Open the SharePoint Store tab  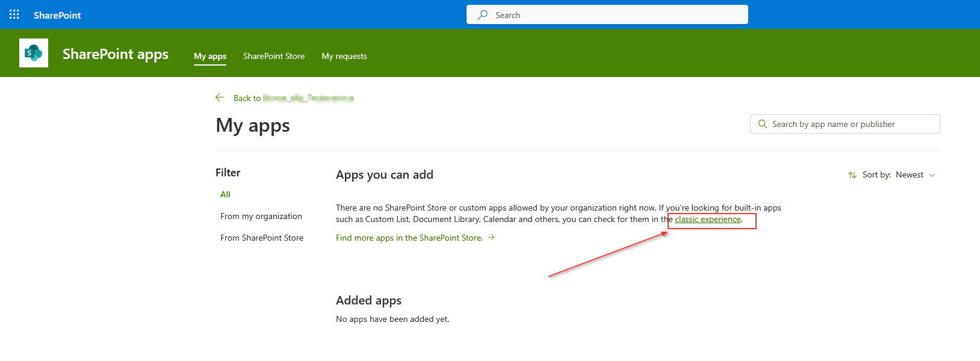(x=274, y=56)
